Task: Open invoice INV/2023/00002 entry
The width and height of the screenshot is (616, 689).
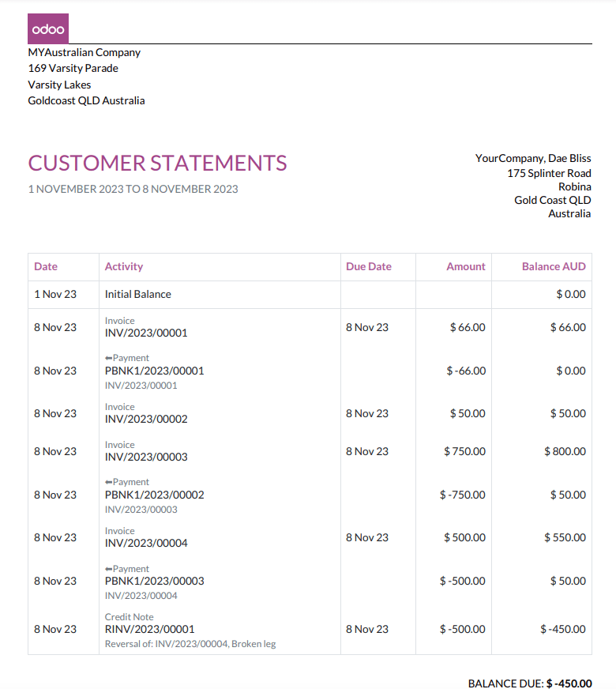Action: click(146, 420)
